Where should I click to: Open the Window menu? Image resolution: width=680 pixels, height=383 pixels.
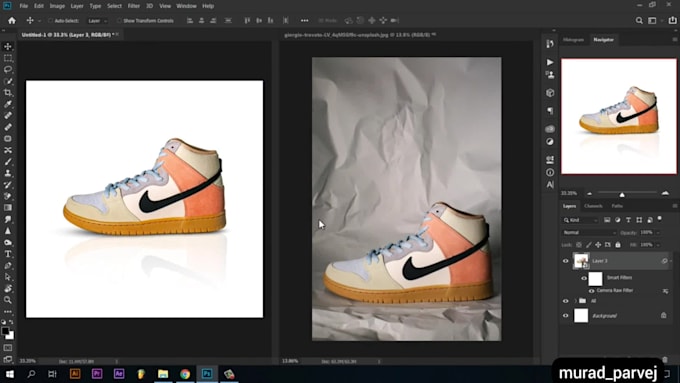coord(186,6)
